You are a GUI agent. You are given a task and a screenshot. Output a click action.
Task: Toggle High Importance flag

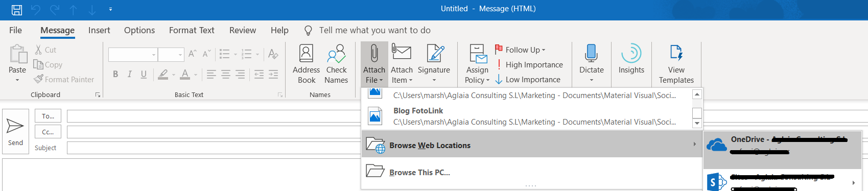coord(529,65)
